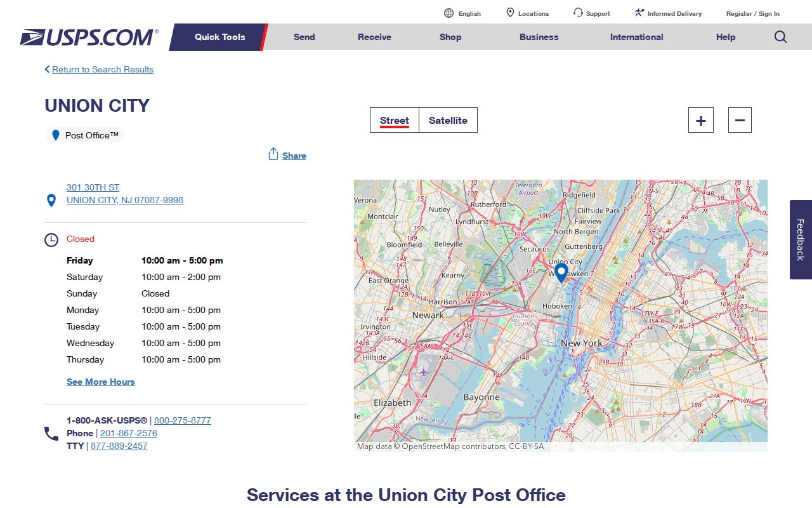Click the Locations pin icon

(x=510, y=13)
